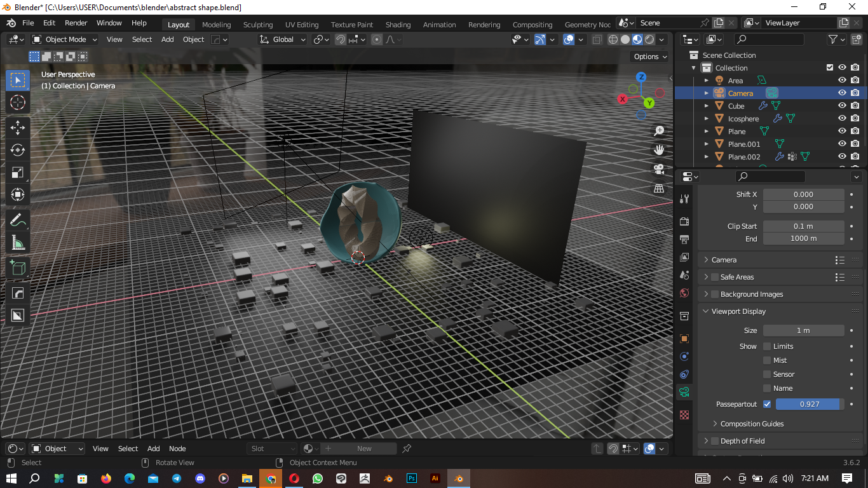The height and width of the screenshot is (488, 868).
Task: Select wireframe viewport shading mode
Action: tap(613, 39)
